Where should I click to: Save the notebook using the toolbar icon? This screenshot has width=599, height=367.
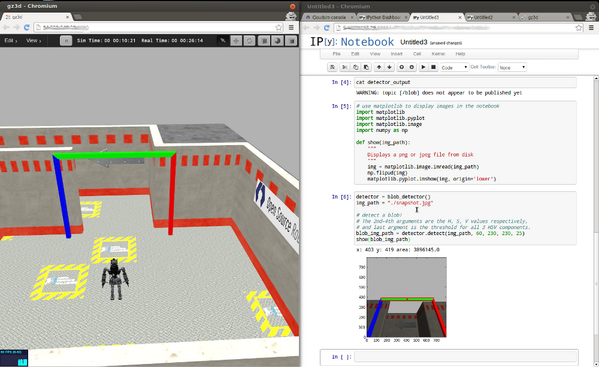pyautogui.click(x=332, y=67)
